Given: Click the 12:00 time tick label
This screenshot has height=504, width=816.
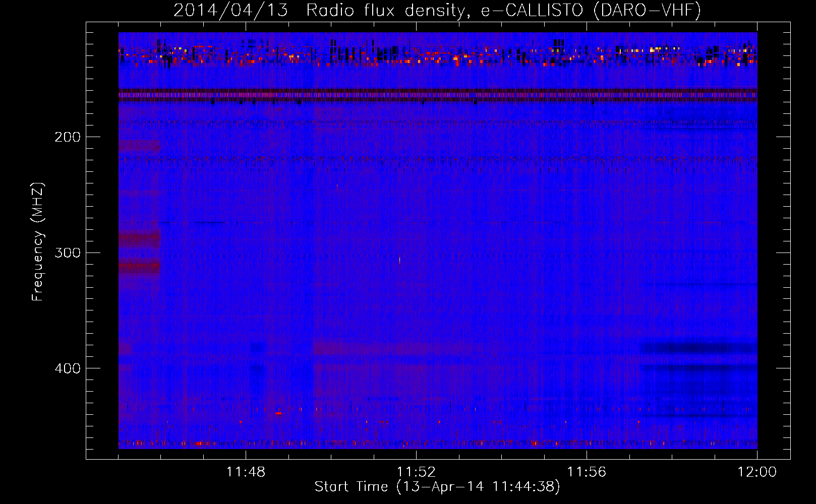Looking at the screenshot, I should [757, 472].
